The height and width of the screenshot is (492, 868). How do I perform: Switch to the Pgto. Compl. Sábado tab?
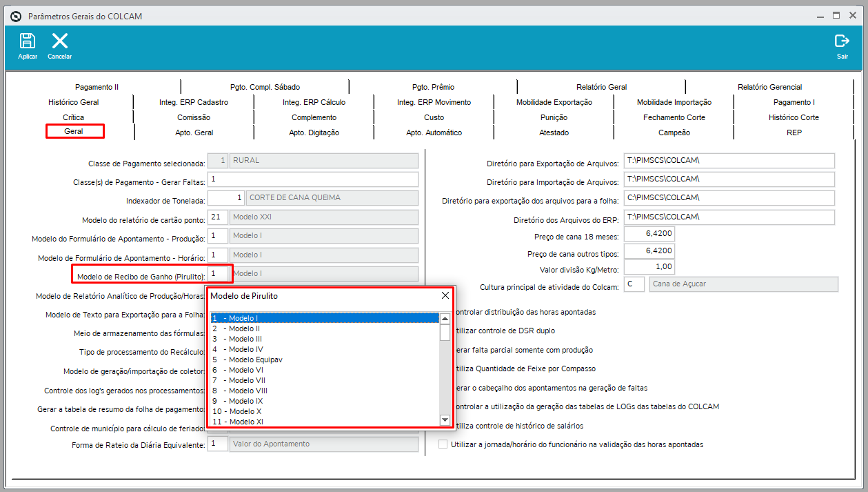coord(265,87)
